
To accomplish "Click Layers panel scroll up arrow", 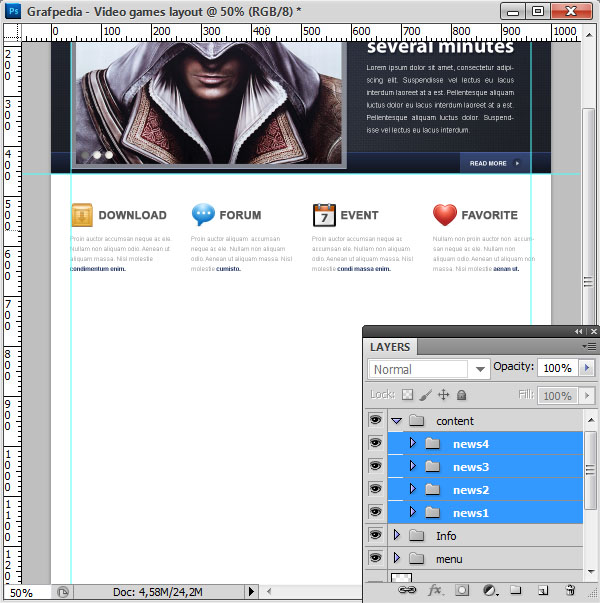I will pos(591,420).
